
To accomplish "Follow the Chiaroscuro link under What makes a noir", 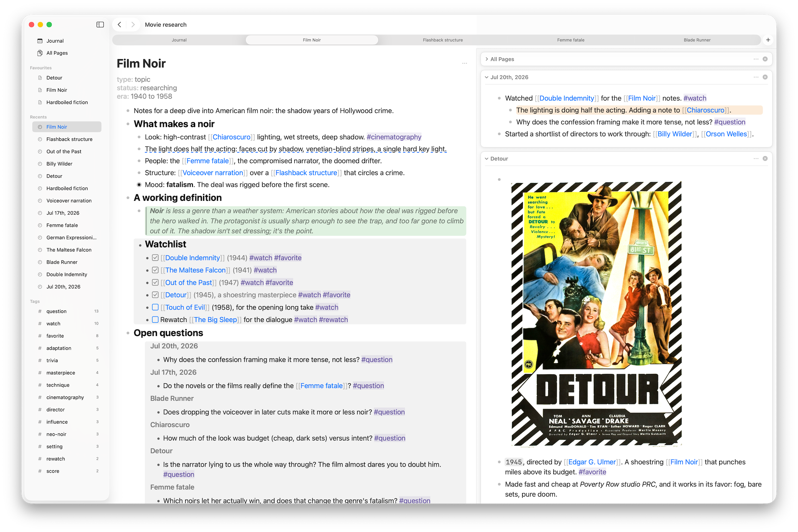I will 232,137.
